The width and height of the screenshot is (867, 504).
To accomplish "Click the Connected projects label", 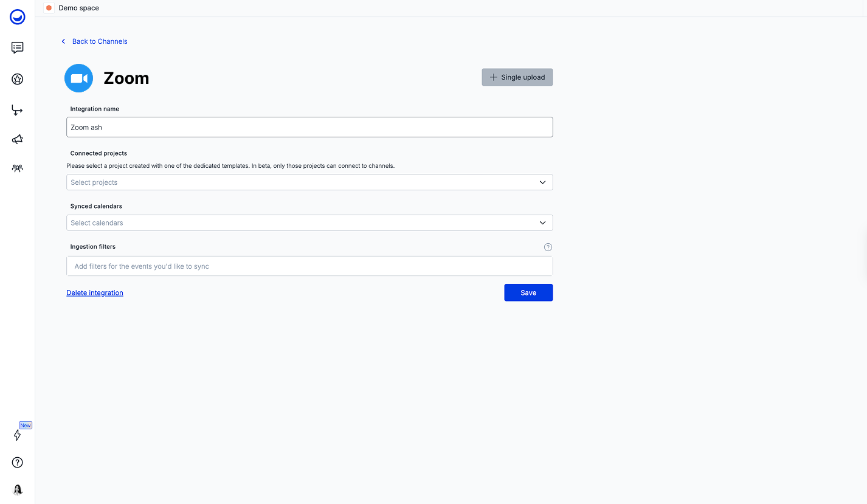I will [98, 153].
